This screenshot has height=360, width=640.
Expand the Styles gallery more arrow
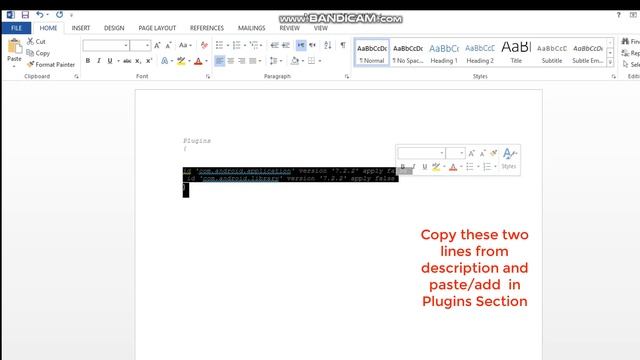pos(610,62)
